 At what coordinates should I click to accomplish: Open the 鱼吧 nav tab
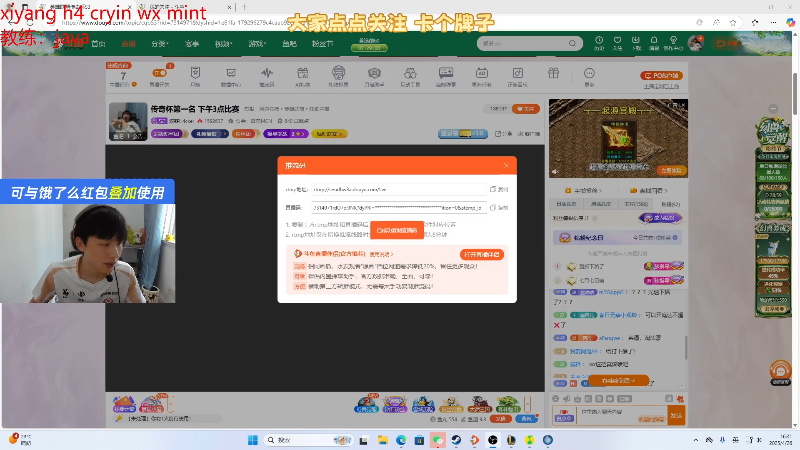coord(289,44)
